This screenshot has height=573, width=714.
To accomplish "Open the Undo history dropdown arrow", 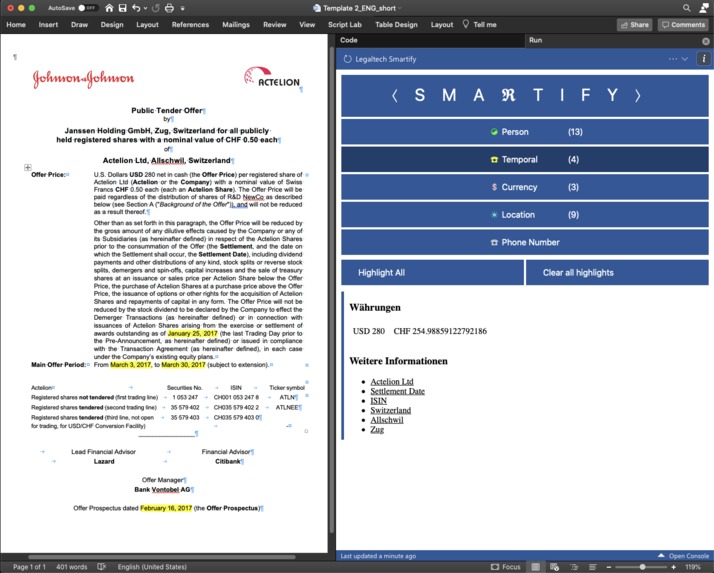I will [145, 8].
